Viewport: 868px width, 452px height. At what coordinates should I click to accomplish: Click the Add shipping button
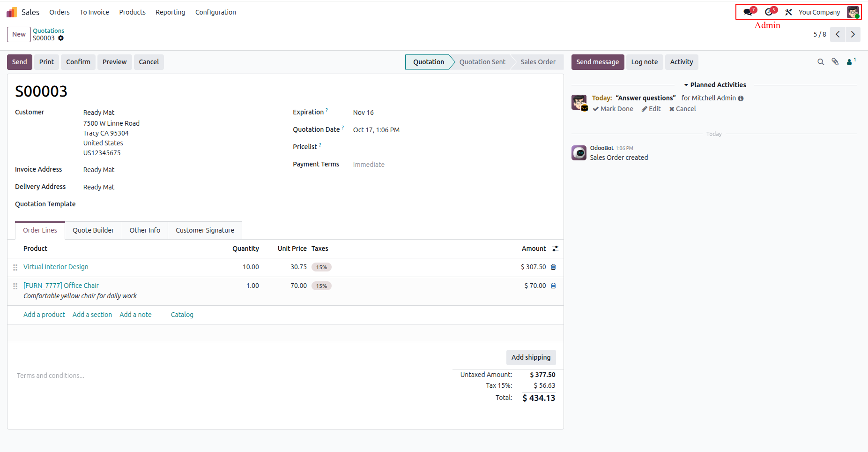coord(531,357)
